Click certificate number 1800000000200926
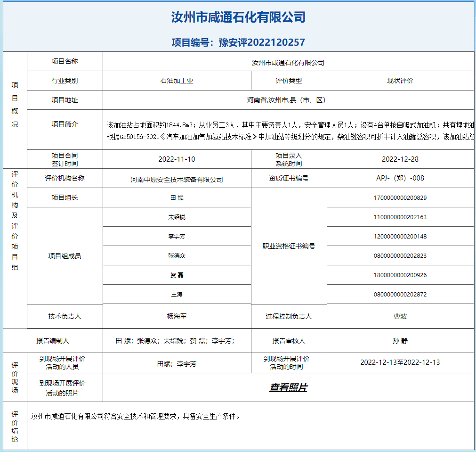Image resolution: width=476 pixels, height=452 pixels. point(400,275)
